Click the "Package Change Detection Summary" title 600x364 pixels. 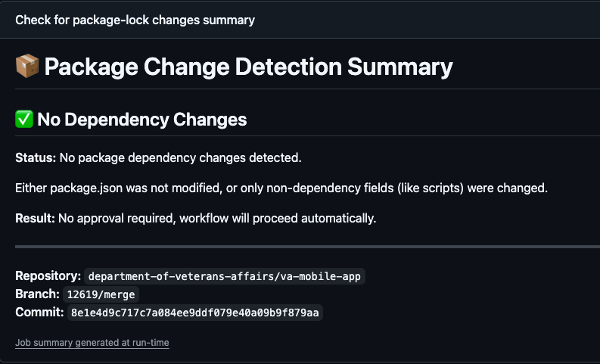[x=248, y=67]
